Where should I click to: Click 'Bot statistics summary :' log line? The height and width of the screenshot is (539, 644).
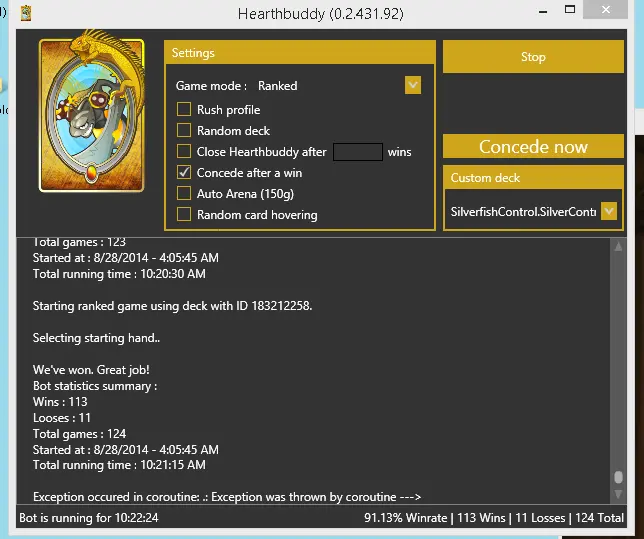(95, 386)
